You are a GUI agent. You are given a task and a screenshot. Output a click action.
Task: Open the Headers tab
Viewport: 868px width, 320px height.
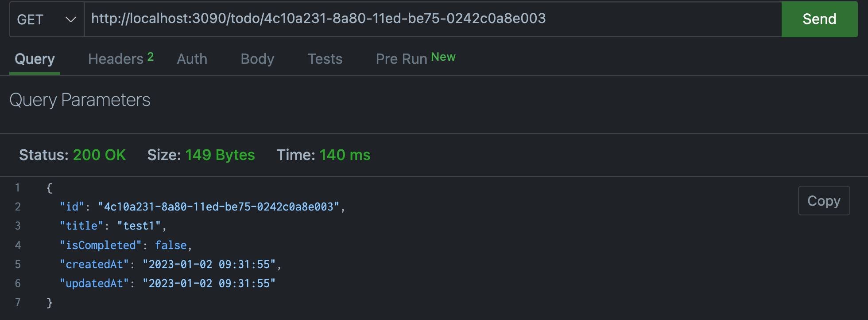tap(116, 59)
